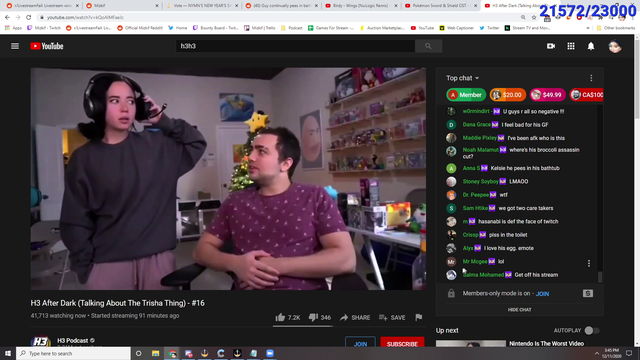Open the Bounty Board bookmark

[x=215, y=28]
